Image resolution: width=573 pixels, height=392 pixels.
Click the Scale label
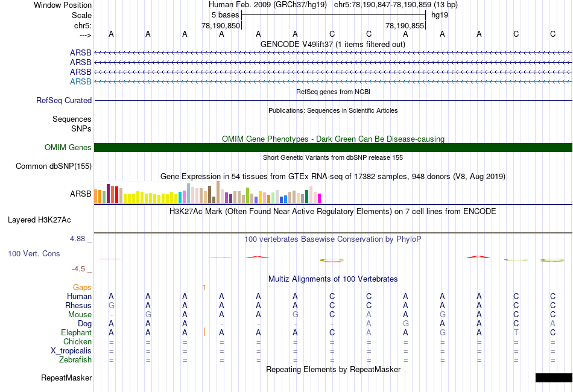tap(82, 15)
